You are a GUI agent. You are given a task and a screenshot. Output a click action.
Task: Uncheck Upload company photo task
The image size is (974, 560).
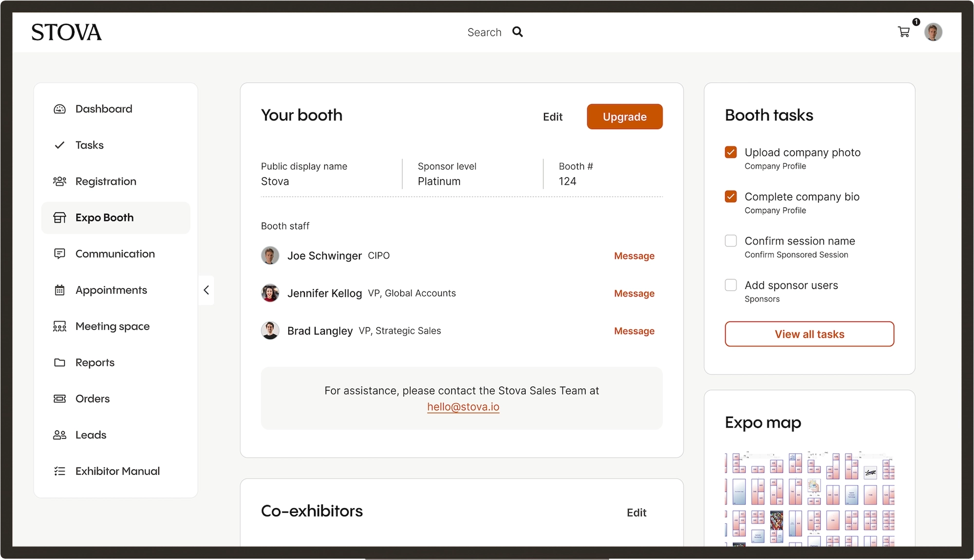click(730, 152)
